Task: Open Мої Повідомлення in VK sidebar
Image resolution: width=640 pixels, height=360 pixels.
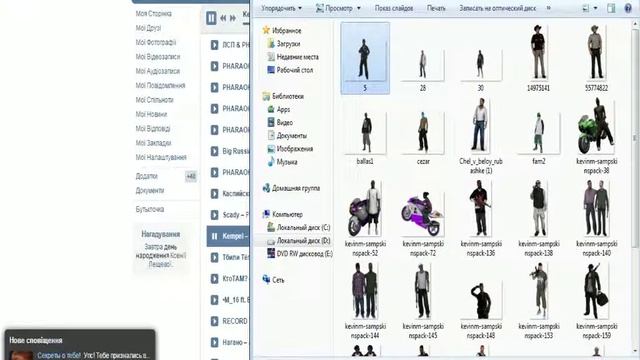Action: click(x=160, y=85)
